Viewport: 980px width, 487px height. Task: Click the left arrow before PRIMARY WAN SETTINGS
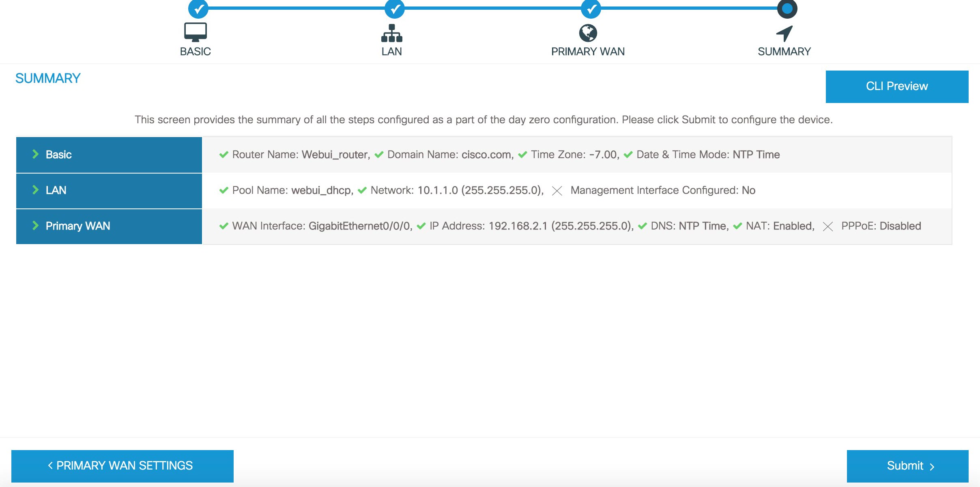pos(50,466)
